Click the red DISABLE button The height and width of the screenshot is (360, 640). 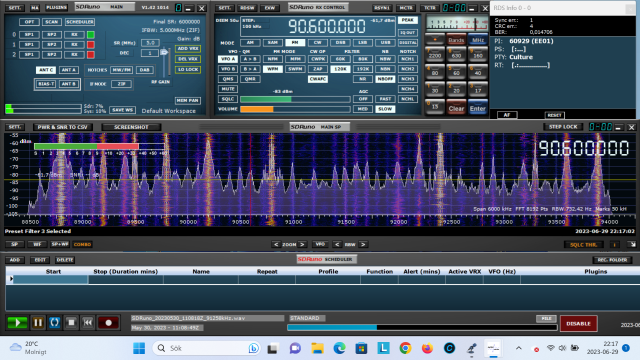pos(578,324)
